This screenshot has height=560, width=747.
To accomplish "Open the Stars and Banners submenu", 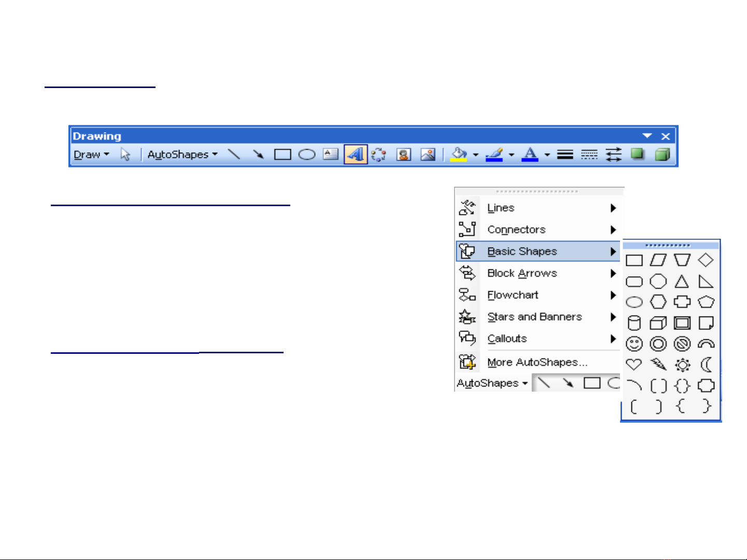I will [x=538, y=317].
